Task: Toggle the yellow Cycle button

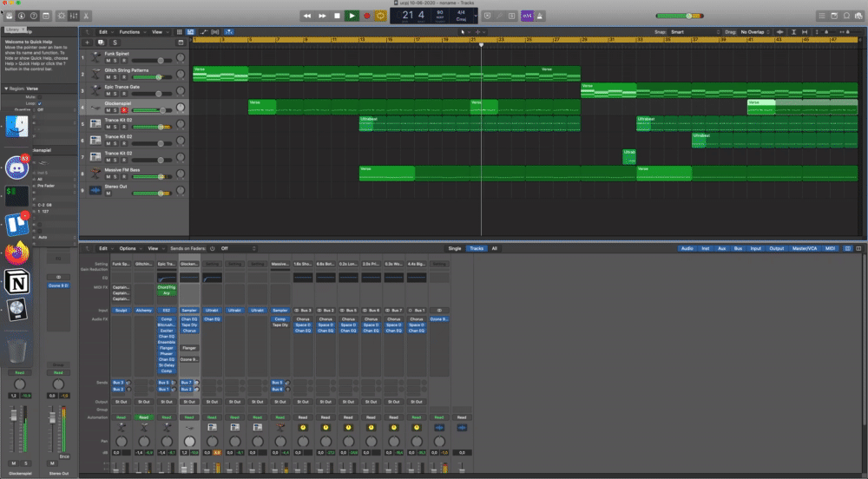Action: pos(380,16)
